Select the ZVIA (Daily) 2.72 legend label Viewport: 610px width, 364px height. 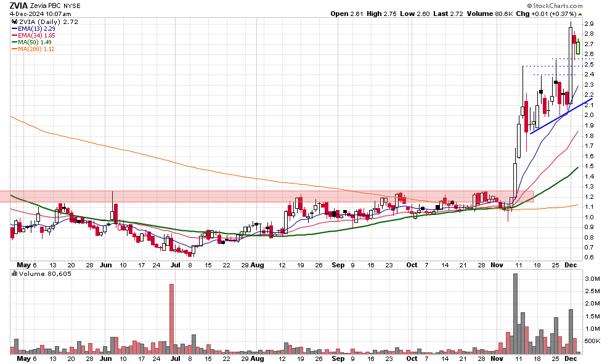coord(38,20)
